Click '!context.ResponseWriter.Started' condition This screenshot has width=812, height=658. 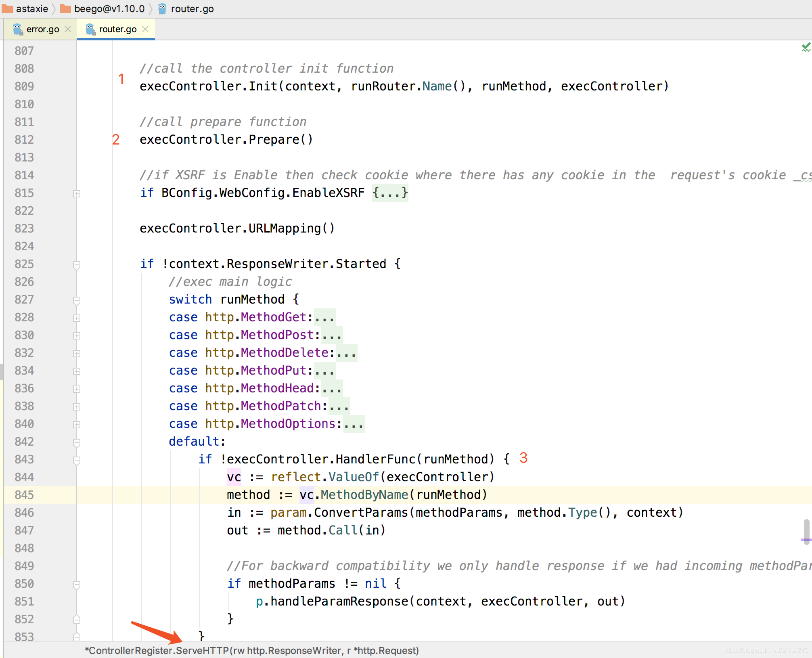[x=274, y=264]
